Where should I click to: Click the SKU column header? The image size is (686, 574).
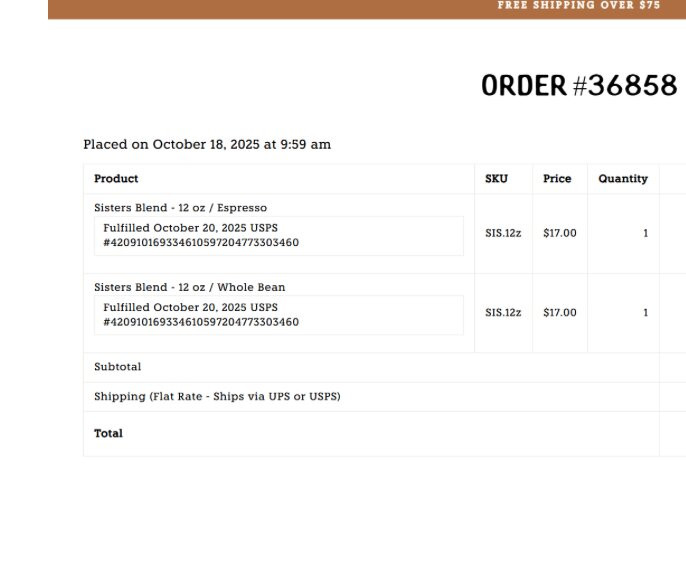coord(496,179)
